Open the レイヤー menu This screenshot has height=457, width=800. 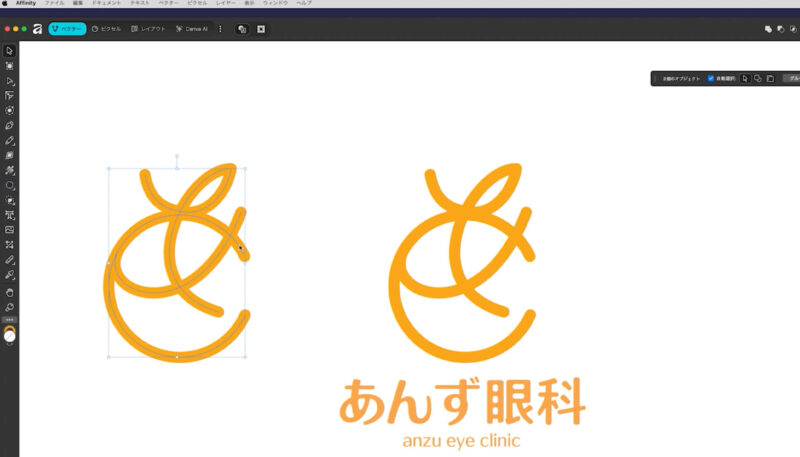click(x=226, y=3)
